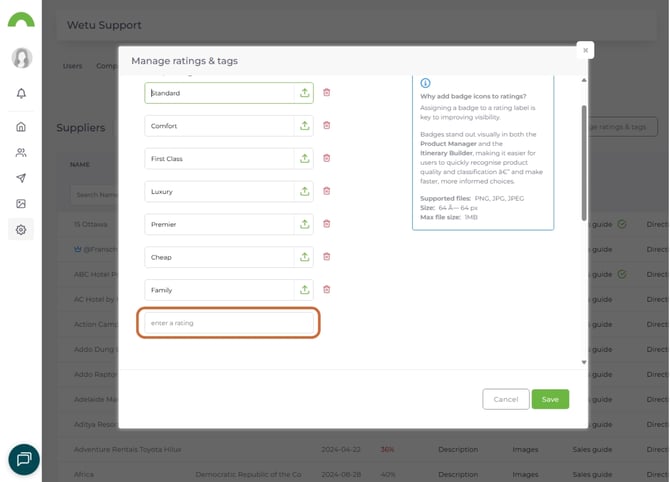This screenshot has width=670, height=482.
Task: Open Images link in Adventure Rentals row
Action: (x=525, y=450)
